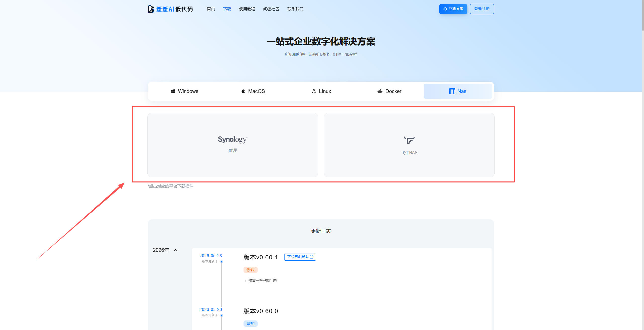Switch to the Linux tab

pyautogui.click(x=321, y=91)
